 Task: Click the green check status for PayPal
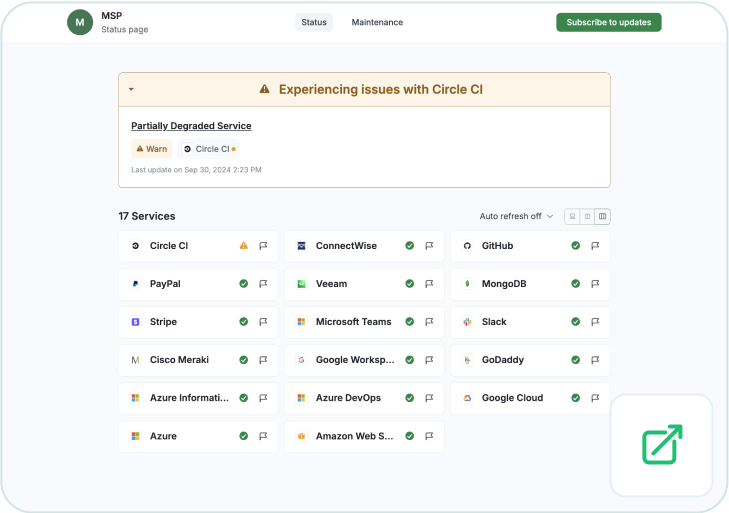click(244, 284)
